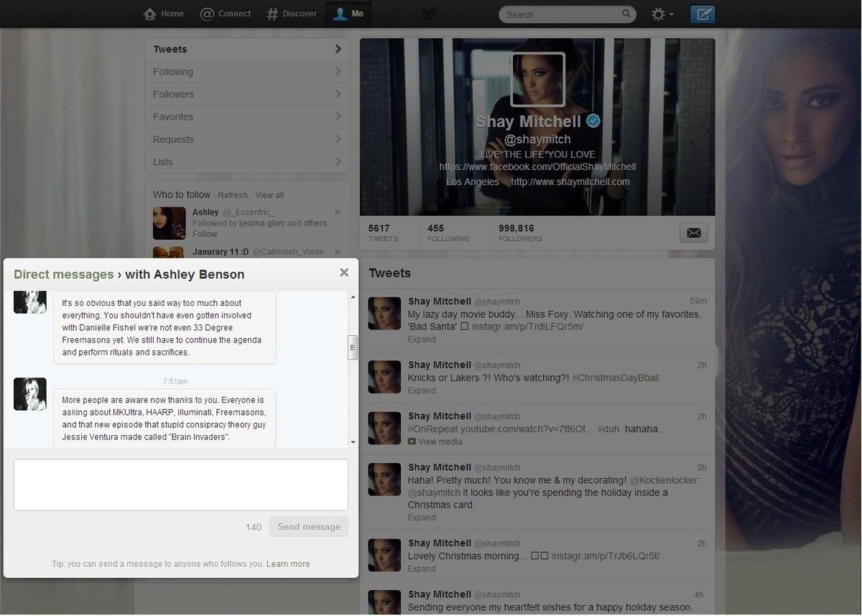The height and width of the screenshot is (616, 862).
Task: Open the 'Learn more' link in the message dialog
Action: pyautogui.click(x=288, y=564)
